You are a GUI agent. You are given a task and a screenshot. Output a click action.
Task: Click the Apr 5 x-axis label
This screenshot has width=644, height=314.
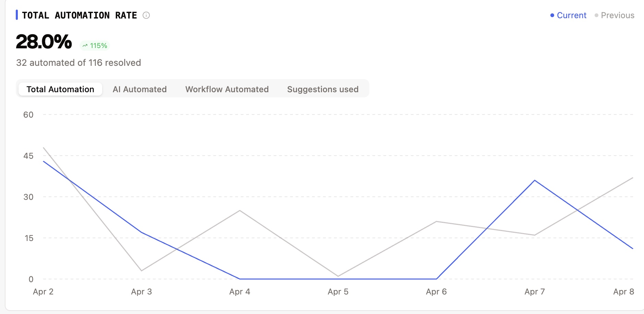(338, 292)
